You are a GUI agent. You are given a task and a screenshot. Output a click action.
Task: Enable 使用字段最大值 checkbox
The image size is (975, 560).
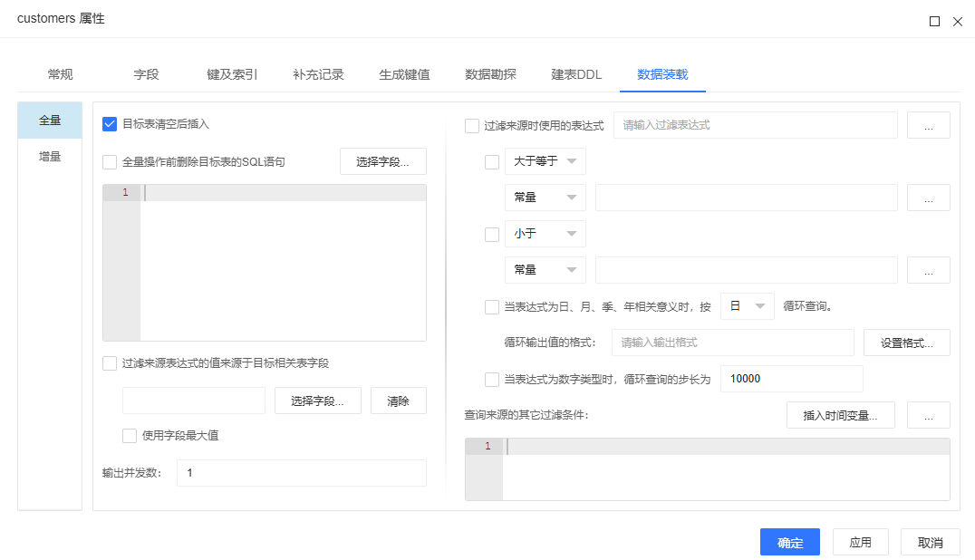pos(130,436)
